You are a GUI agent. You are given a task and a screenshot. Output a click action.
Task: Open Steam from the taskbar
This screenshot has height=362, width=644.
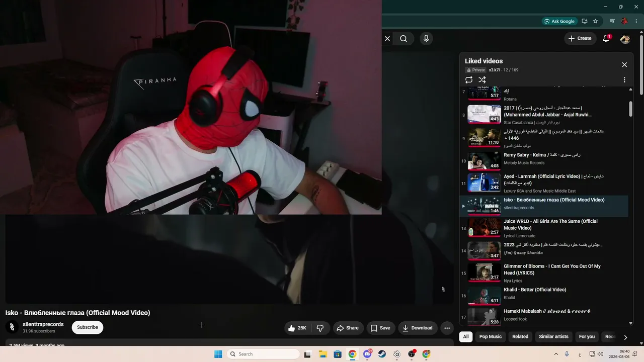click(x=382, y=354)
